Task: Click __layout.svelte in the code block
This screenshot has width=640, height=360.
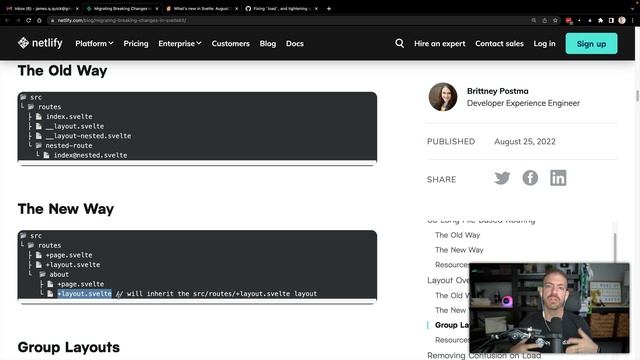Action: coord(75,126)
